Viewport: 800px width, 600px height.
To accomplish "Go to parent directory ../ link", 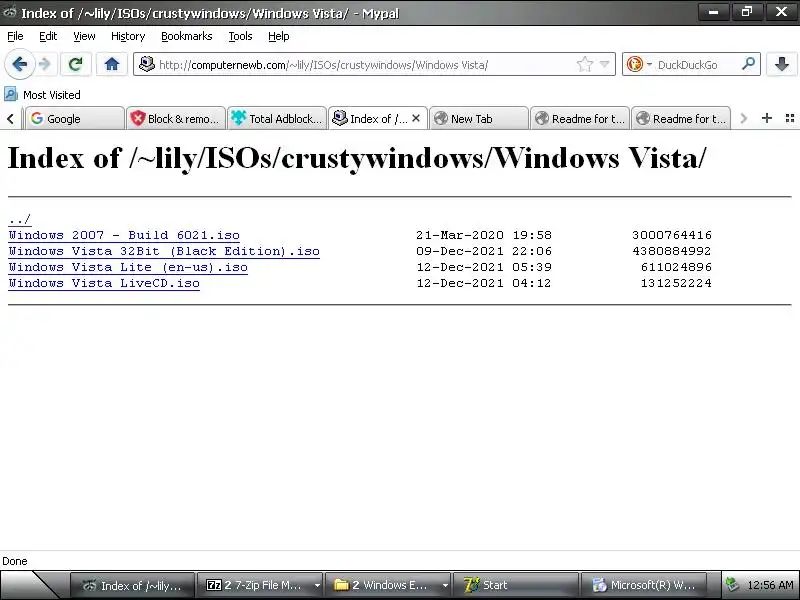I will pos(19,220).
